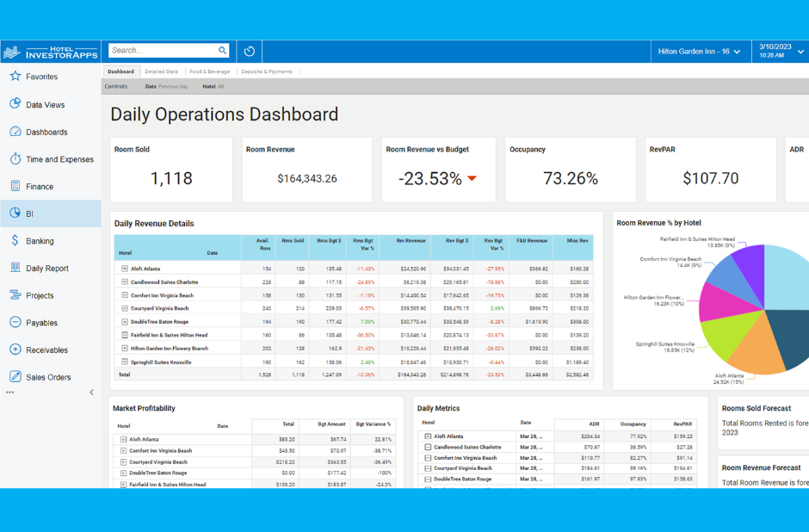The height and width of the screenshot is (532, 809).
Task: Expand Comfort Inn Virginia Beach revenue row
Action: click(x=124, y=295)
